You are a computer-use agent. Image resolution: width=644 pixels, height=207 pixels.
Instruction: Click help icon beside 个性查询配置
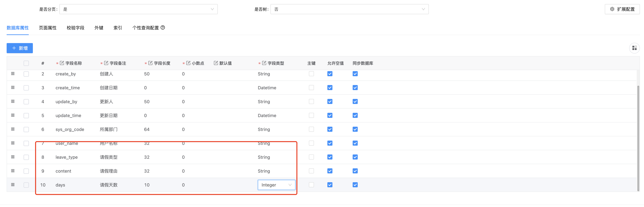coord(163,27)
